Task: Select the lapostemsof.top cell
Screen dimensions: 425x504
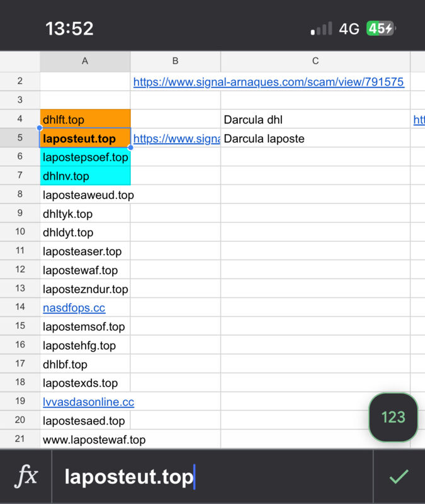Action: pyautogui.click(x=85, y=326)
